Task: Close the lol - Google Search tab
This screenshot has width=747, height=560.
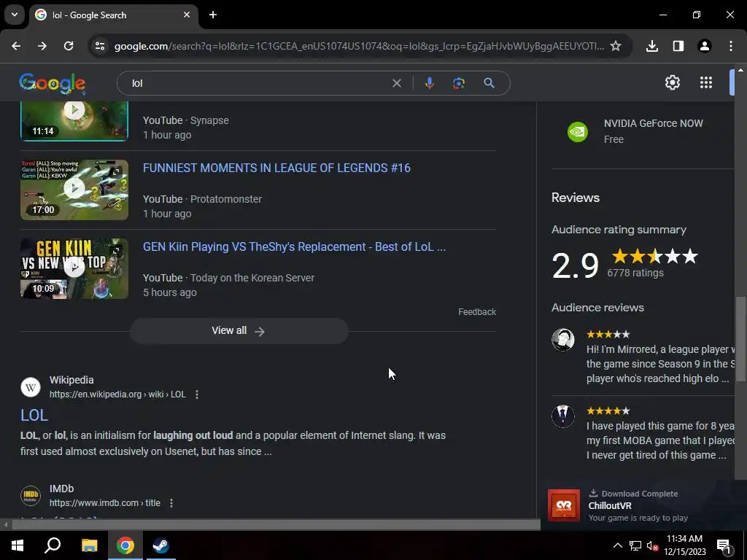Action: [187, 15]
